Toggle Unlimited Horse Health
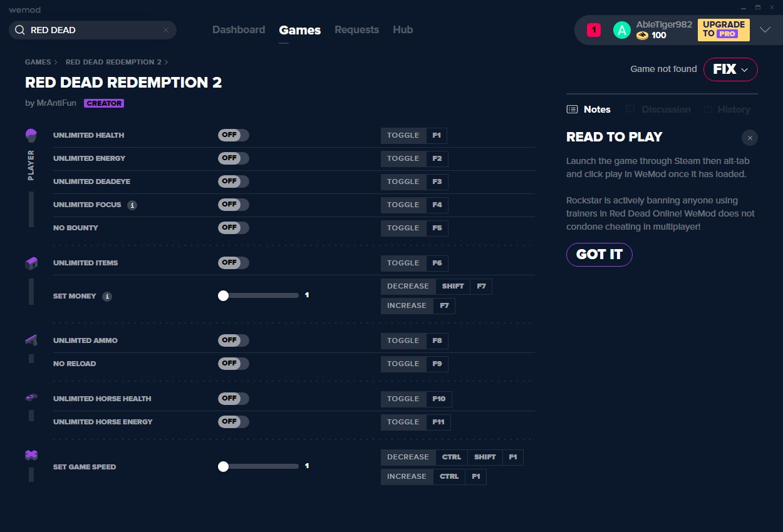 click(x=234, y=399)
